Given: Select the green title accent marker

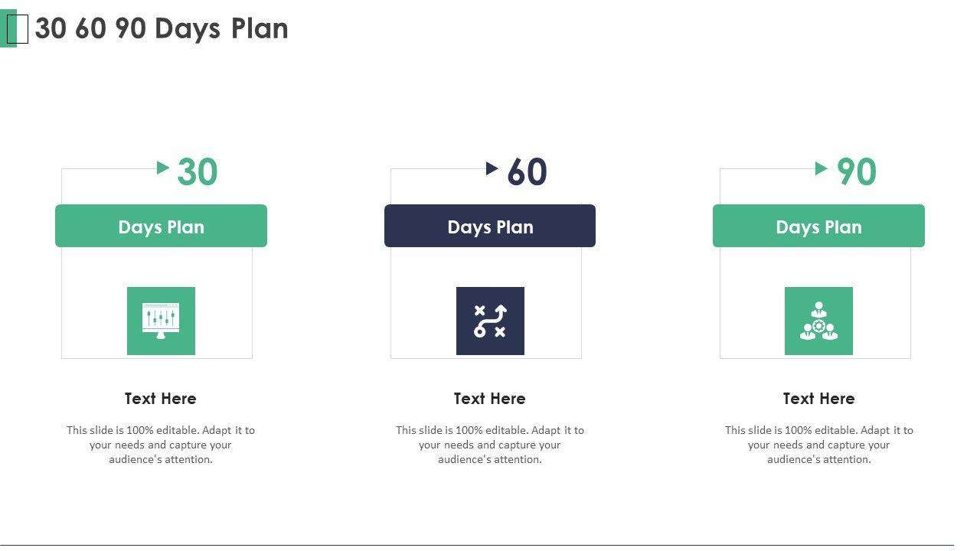Looking at the screenshot, I should (x=9, y=29).
